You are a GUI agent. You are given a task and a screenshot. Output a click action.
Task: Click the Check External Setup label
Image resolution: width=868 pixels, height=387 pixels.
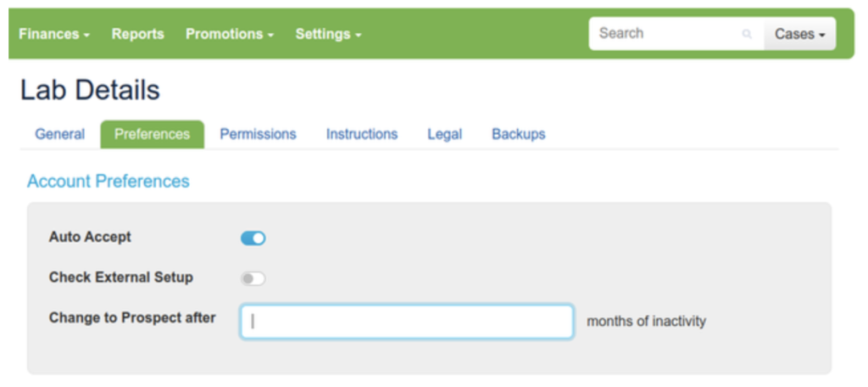click(121, 278)
